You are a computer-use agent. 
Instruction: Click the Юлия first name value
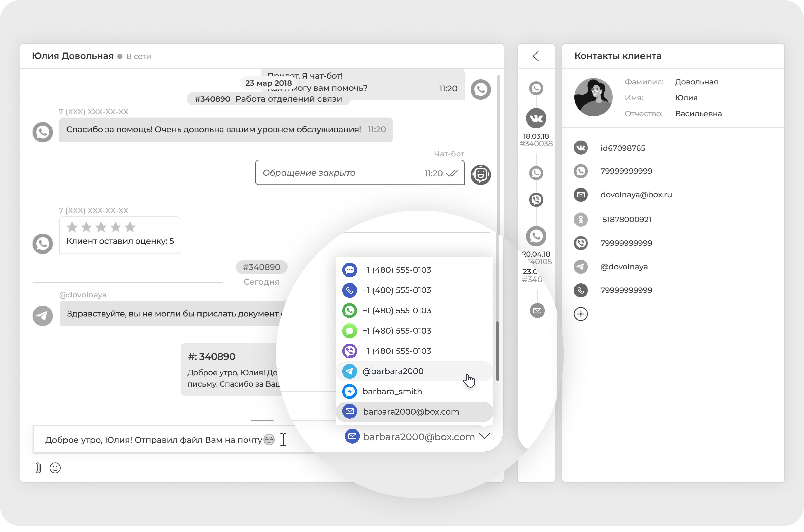[686, 98]
